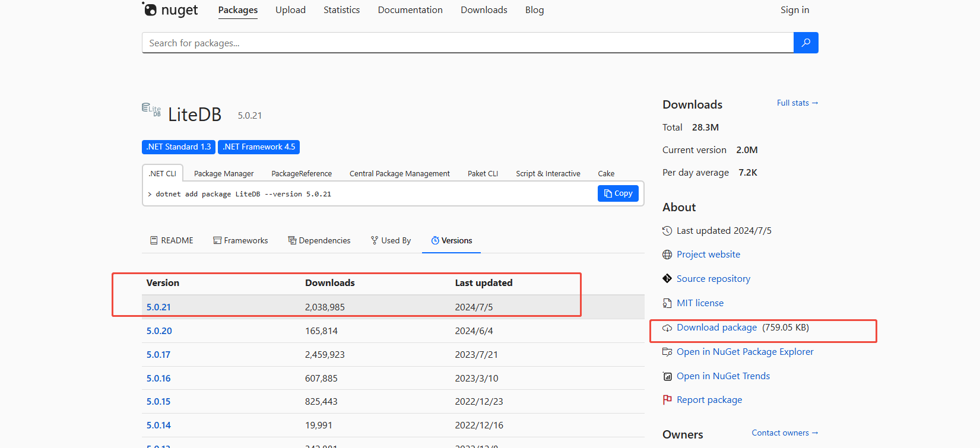980x448 pixels.
Task: Click the 2023/7/21 date cell
Action: point(477,355)
